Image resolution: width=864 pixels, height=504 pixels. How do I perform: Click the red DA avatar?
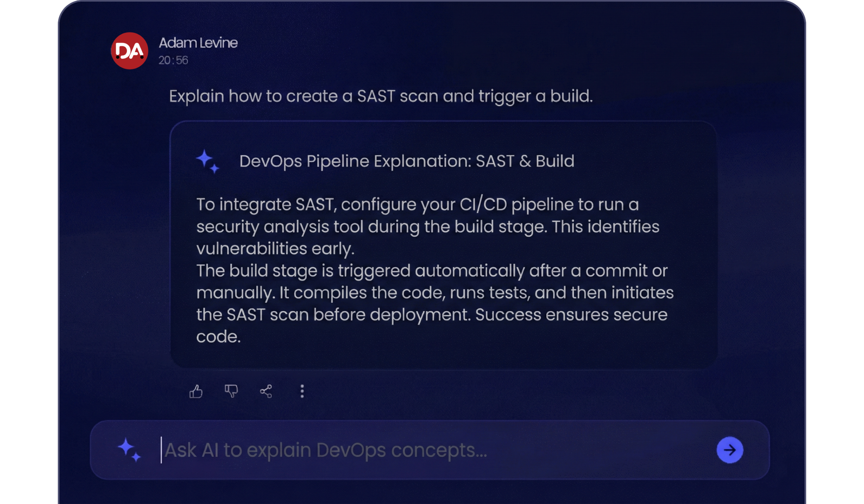(x=129, y=51)
